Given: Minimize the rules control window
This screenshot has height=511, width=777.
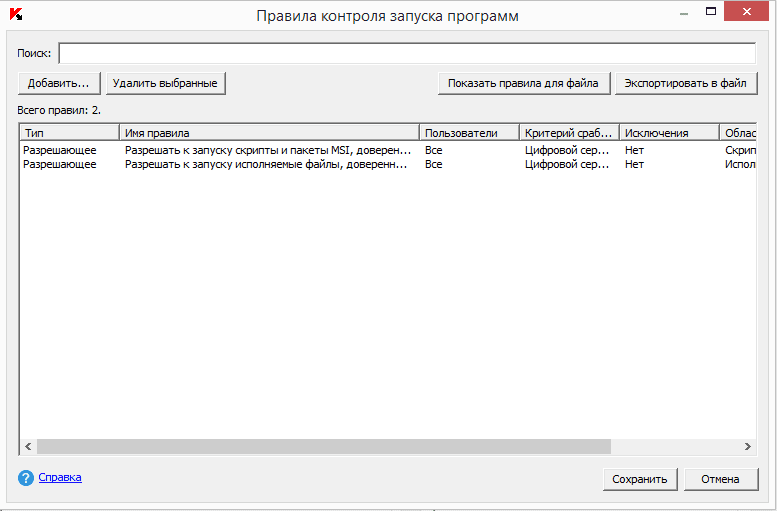Looking at the screenshot, I should coord(683,12).
